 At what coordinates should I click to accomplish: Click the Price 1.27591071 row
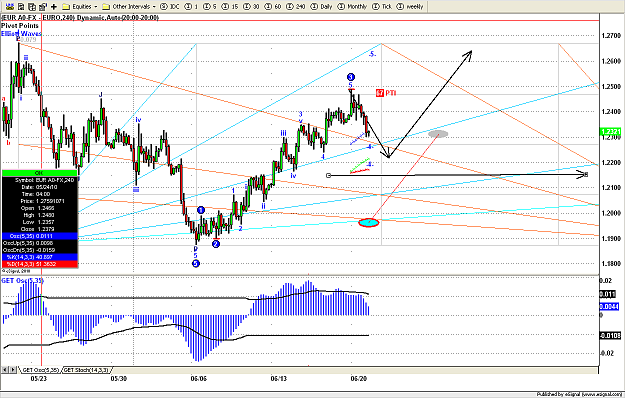pyautogui.click(x=39, y=201)
